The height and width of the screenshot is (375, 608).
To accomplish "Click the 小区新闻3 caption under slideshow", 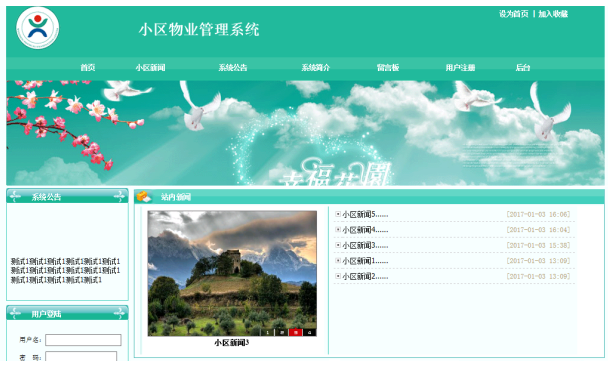I will [x=231, y=342].
